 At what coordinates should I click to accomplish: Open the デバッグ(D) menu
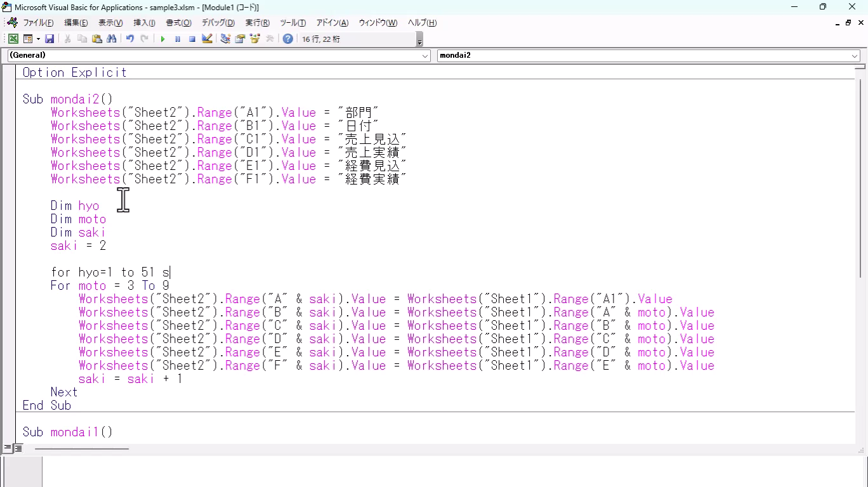(218, 23)
